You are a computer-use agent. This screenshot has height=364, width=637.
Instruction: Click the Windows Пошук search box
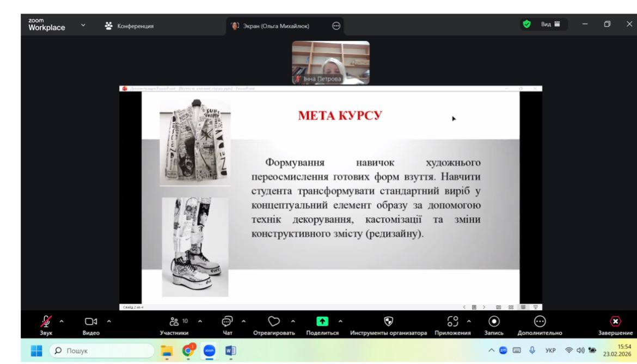(103, 351)
